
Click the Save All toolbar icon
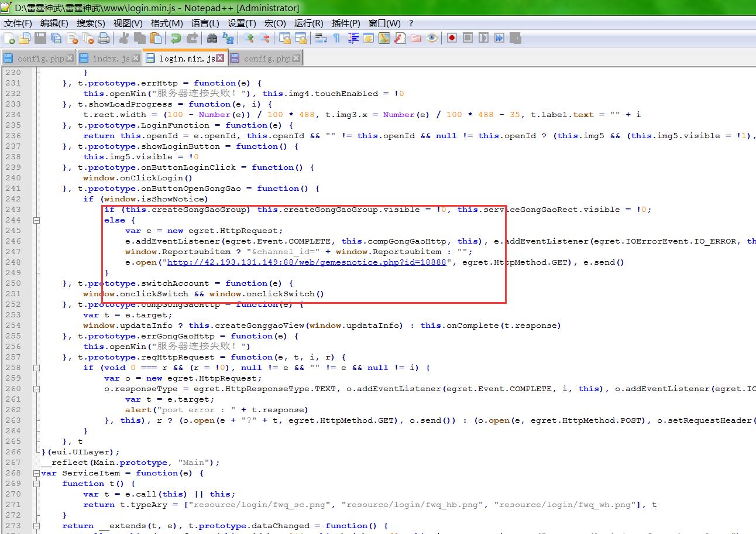point(56,39)
